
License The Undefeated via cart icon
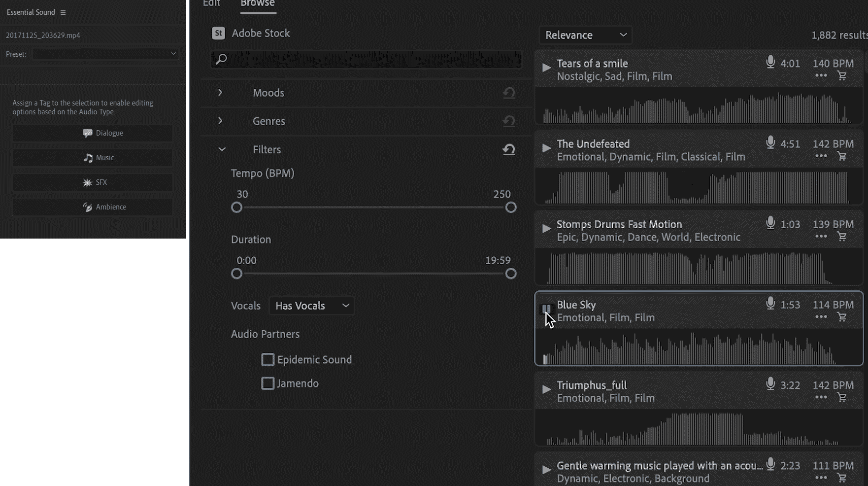point(842,156)
